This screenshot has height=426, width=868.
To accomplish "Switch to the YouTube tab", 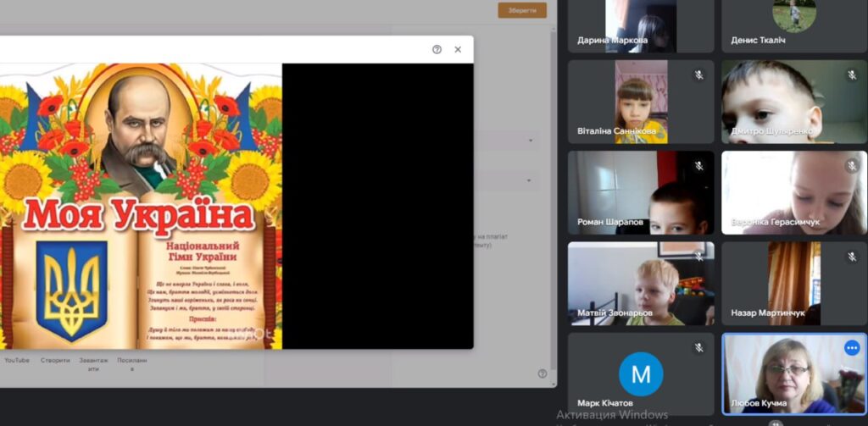I will [x=17, y=360].
